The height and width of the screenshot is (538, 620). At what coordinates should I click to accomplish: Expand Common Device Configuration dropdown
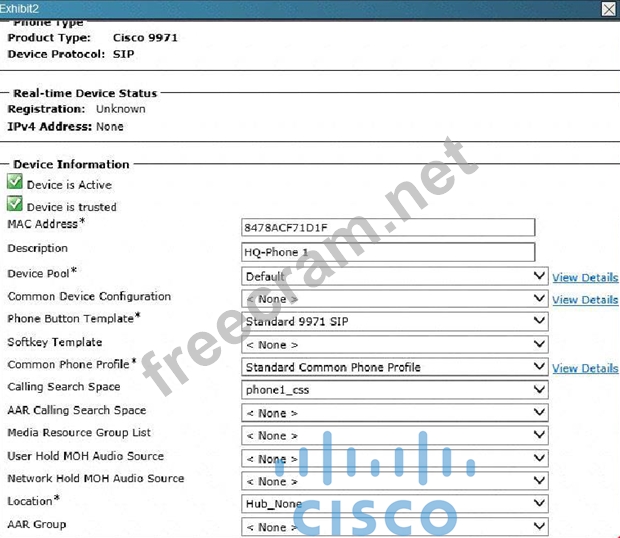click(394, 299)
